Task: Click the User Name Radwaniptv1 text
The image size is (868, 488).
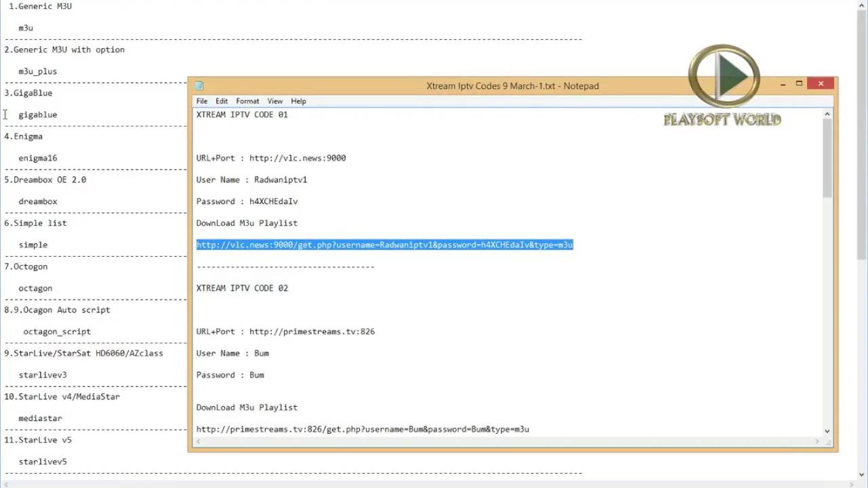Action: tap(252, 180)
